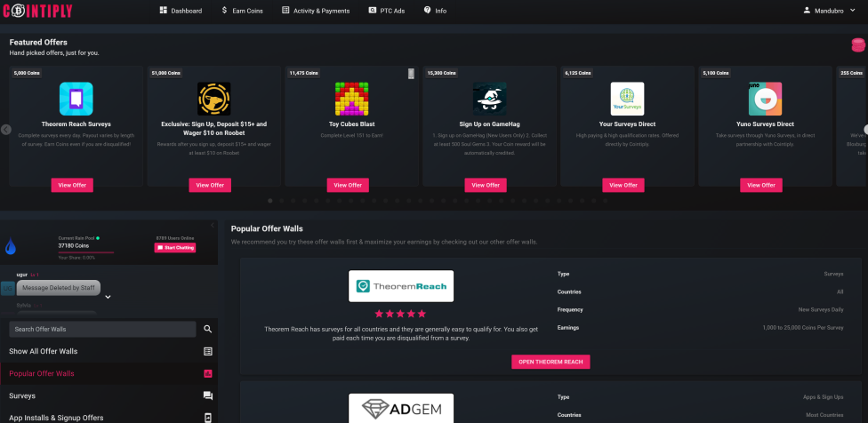Select App Installs & Signup Offers
This screenshot has width=868, height=423.
108,418
